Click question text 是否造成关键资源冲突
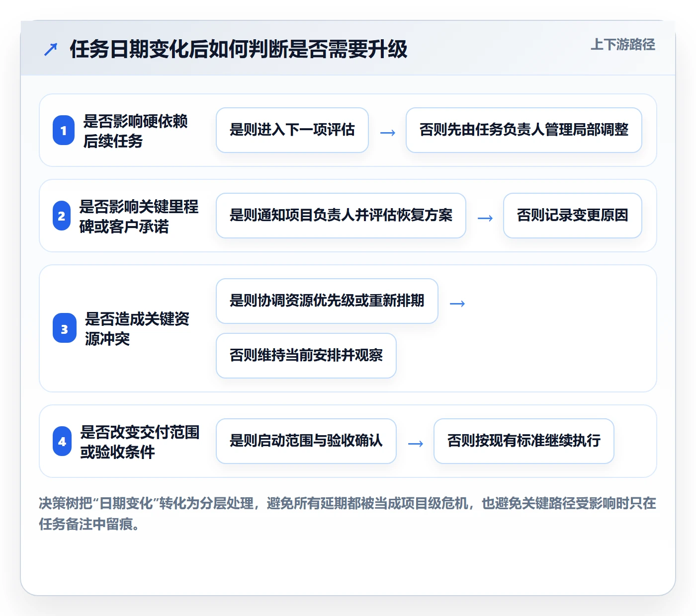The image size is (696, 616). click(x=137, y=328)
